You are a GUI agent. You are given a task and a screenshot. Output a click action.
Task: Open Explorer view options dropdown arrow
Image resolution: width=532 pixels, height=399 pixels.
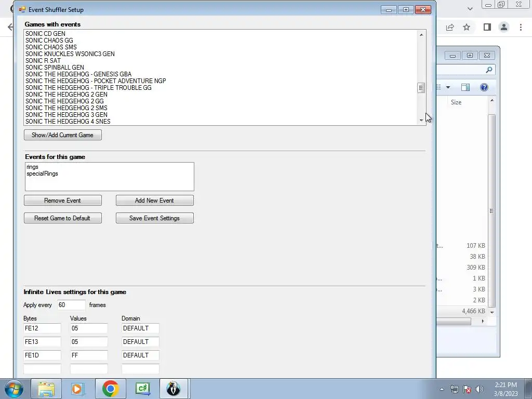[448, 87]
